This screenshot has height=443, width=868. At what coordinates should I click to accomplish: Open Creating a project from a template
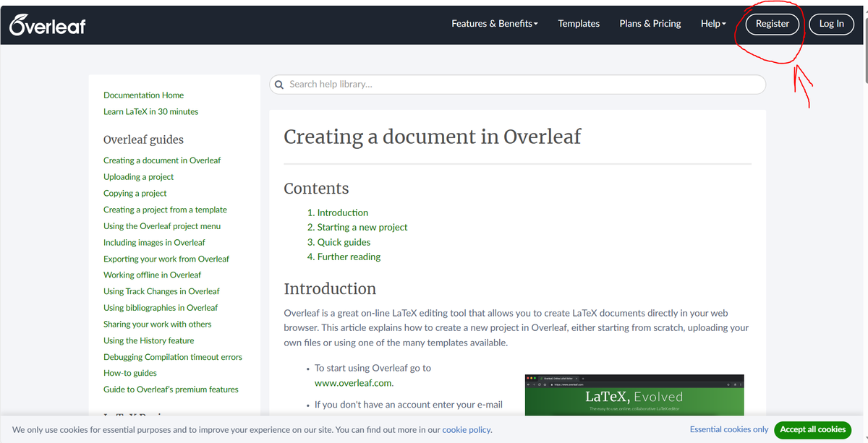tap(165, 210)
